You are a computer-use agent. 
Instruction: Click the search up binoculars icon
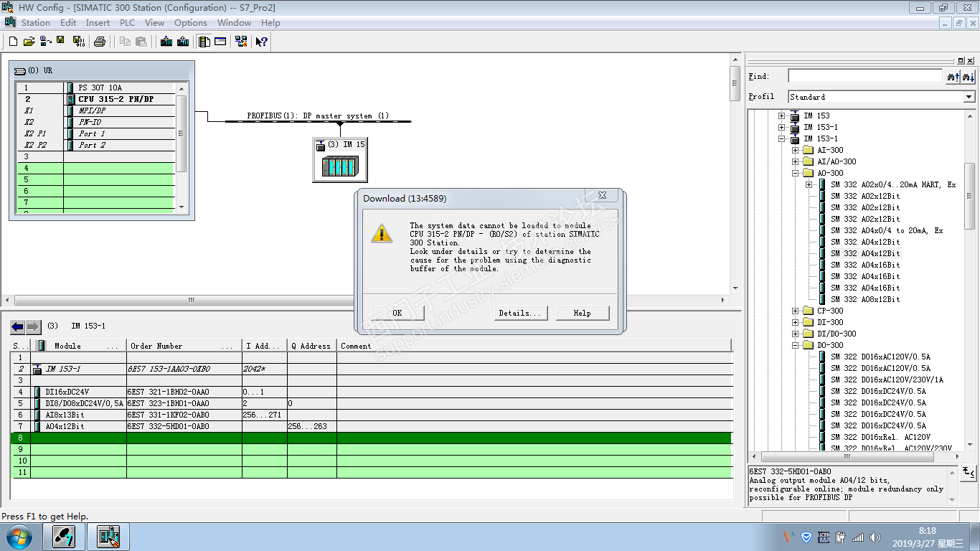pyautogui.click(x=953, y=76)
